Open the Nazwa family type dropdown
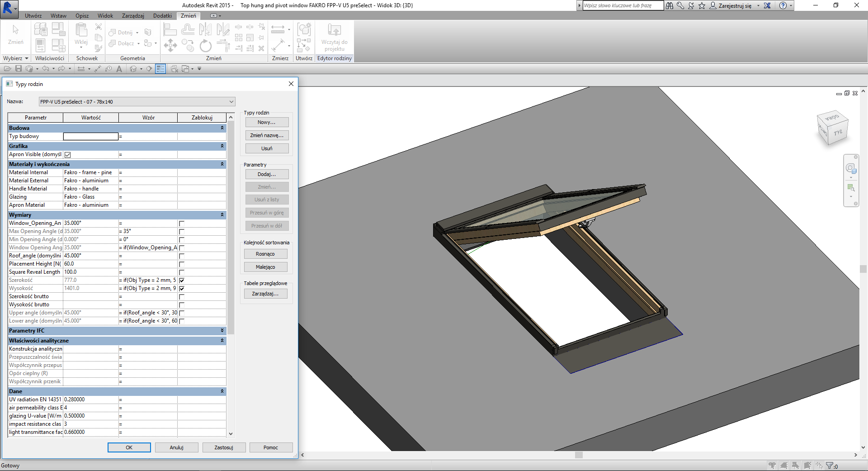Viewport: 868px width, 471px height. (x=231, y=102)
